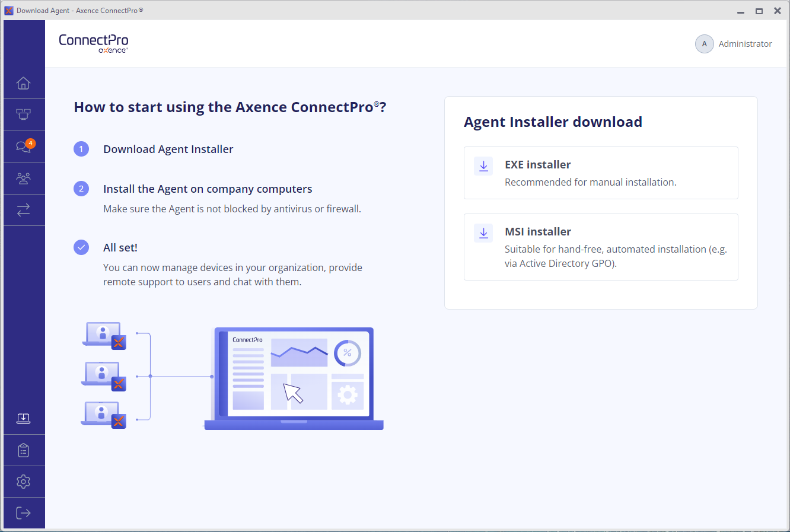The width and height of the screenshot is (790, 532).
Task: Click the All set checkmark badge
Action: [81, 247]
